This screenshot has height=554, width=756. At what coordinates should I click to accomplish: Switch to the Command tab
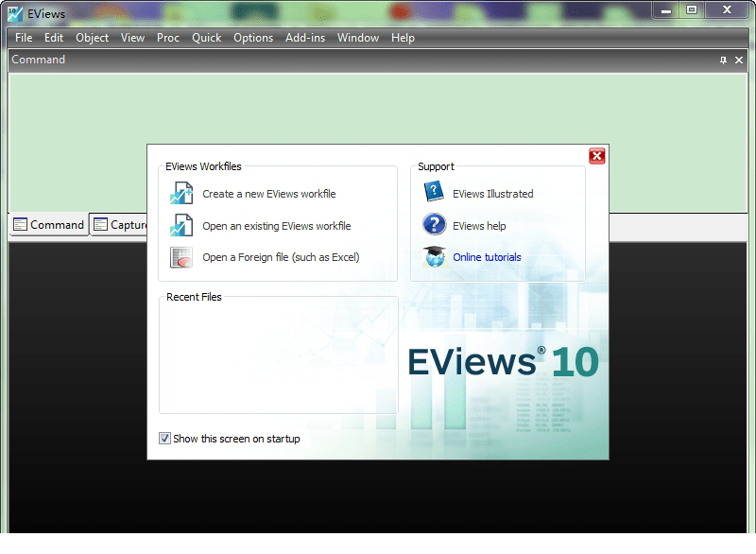point(49,225)
